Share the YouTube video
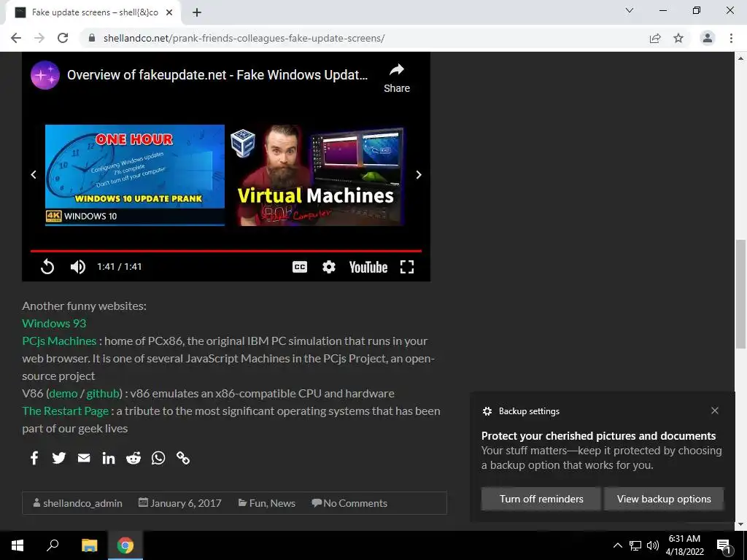The height and width of the screenshot is (560, 747). [x=397, y=78]
